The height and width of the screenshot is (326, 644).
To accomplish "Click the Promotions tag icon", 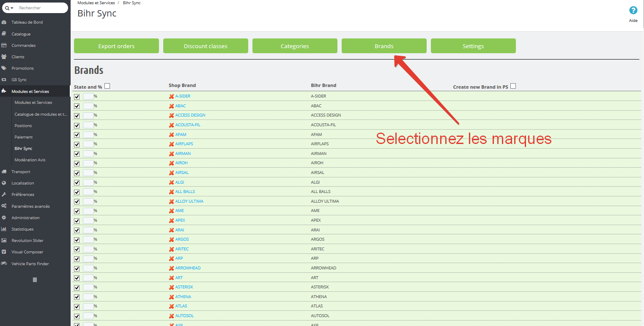I will pyautogui.click(x=4, y=68).
